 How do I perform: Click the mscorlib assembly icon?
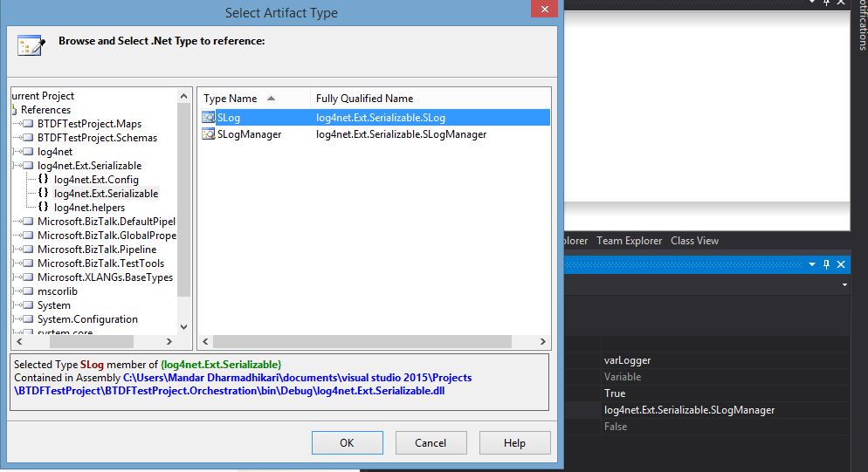point(28,291)
